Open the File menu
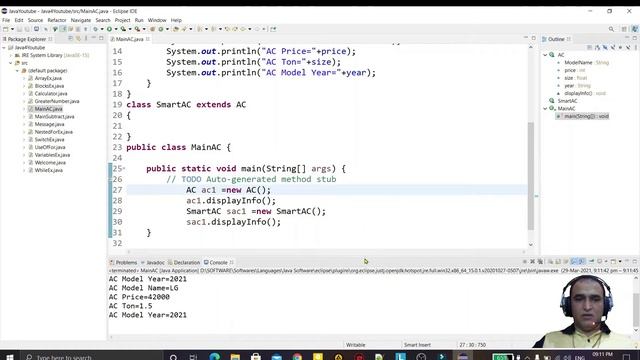 point(6,20)
